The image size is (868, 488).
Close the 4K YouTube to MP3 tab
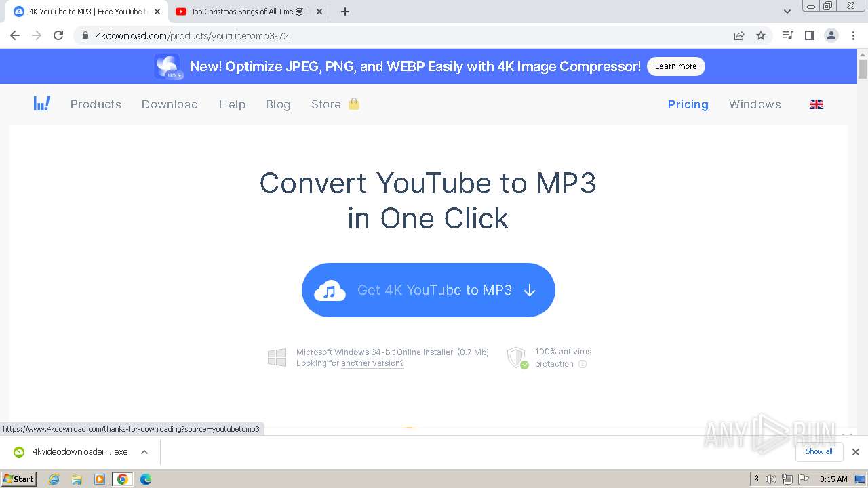click(x=157, y=12)
